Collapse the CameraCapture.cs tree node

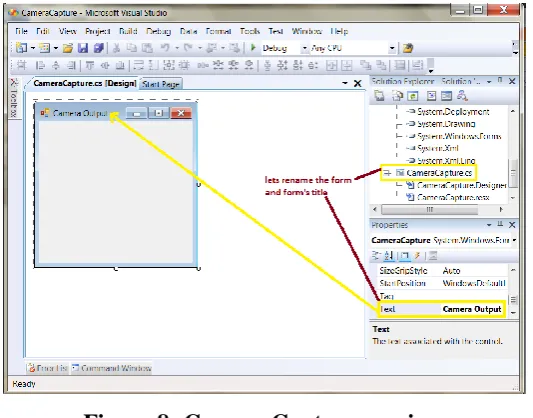(x=387, y=173)
